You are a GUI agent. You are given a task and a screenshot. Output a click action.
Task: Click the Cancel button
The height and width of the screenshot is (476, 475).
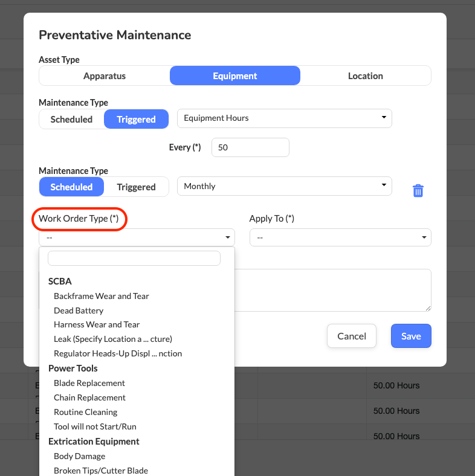tap(352, 336)
